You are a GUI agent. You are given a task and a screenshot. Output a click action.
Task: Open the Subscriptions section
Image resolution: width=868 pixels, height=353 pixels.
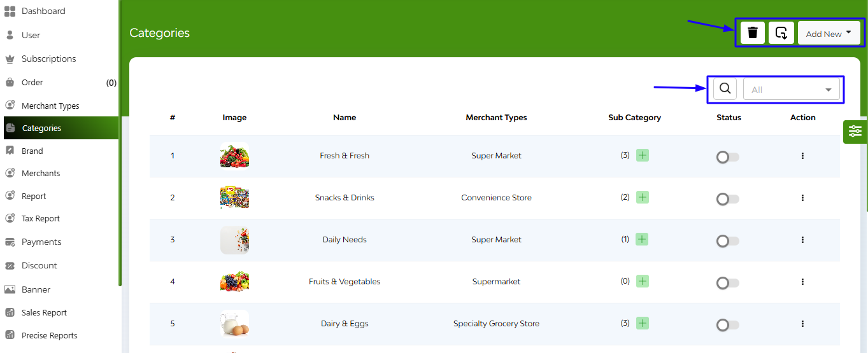pyautogui.click(x=48, y=59)
